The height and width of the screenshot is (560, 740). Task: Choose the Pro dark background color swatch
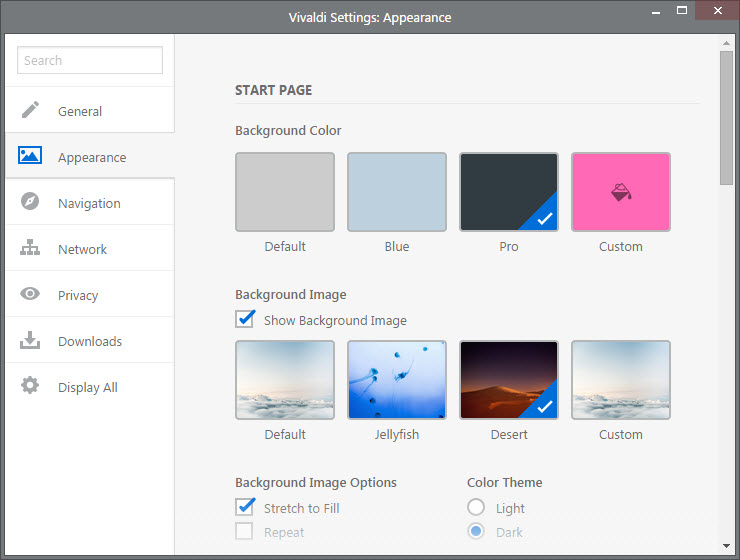click(x=509, y=192)
